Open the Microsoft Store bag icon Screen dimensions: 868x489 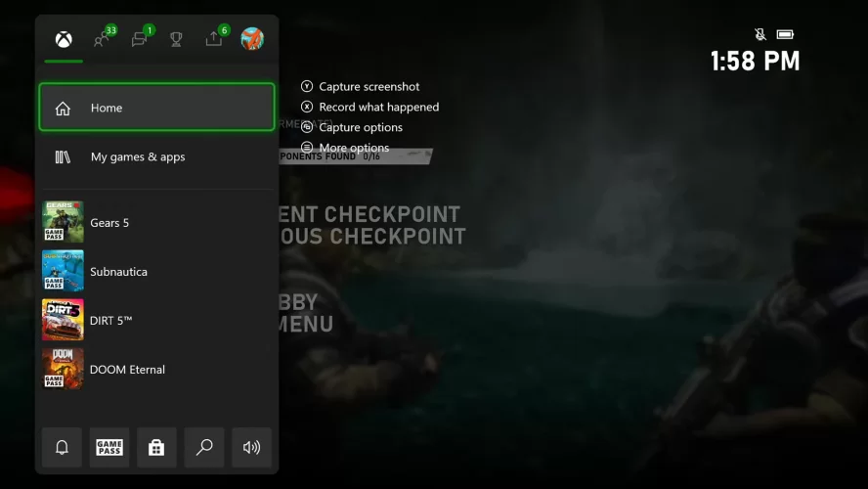tap(156, 447)
